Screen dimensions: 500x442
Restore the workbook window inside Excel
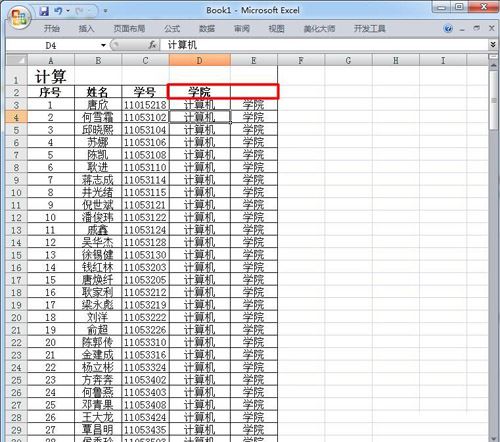(477, 29)
